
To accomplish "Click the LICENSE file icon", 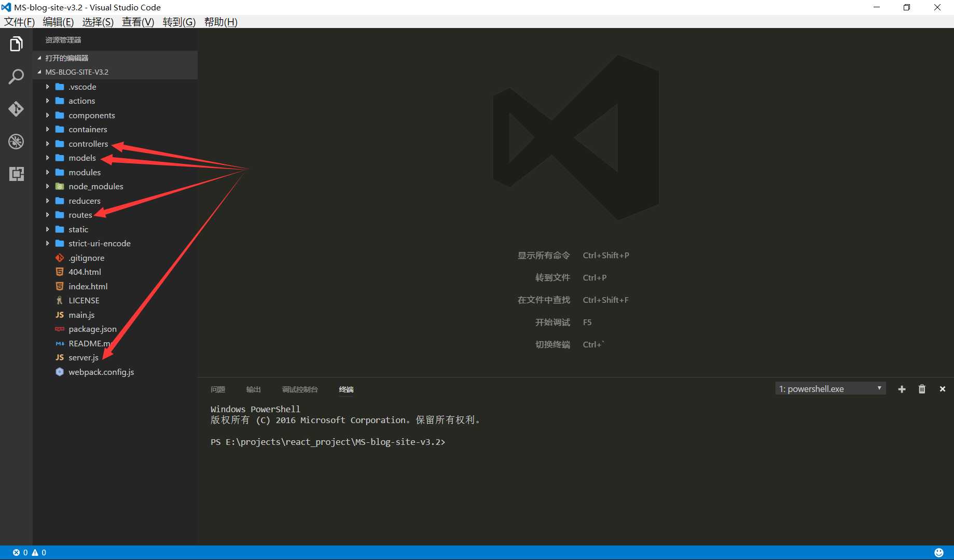I will click(x=60, y=300).
